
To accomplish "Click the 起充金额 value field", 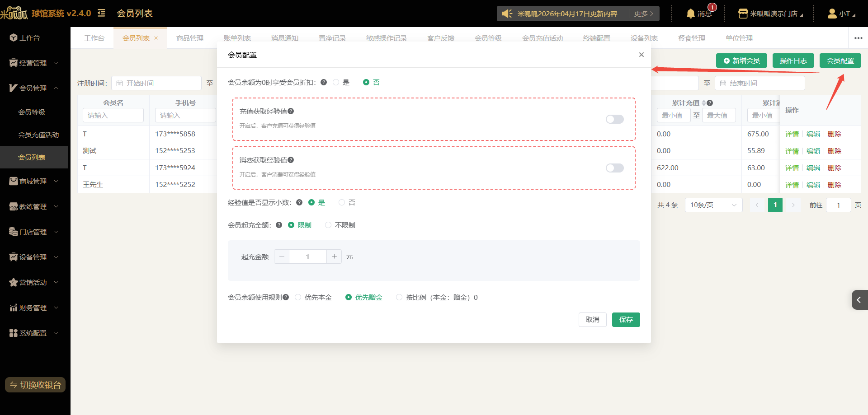I will (308, 256).
